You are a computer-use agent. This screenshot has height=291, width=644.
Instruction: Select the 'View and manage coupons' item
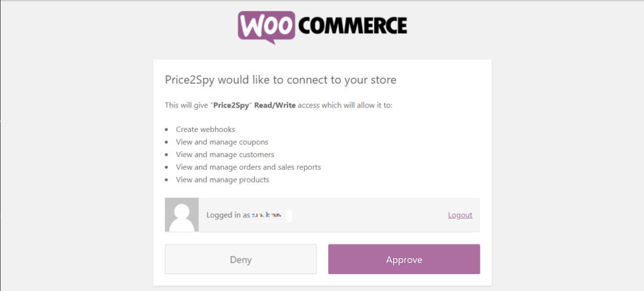pos(222,142)
